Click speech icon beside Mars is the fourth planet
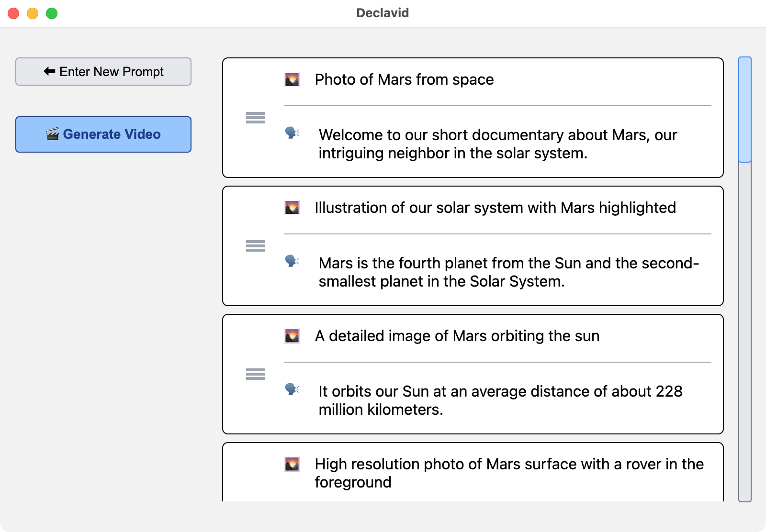Screen dimensions: 766x532 click(292, 261)
